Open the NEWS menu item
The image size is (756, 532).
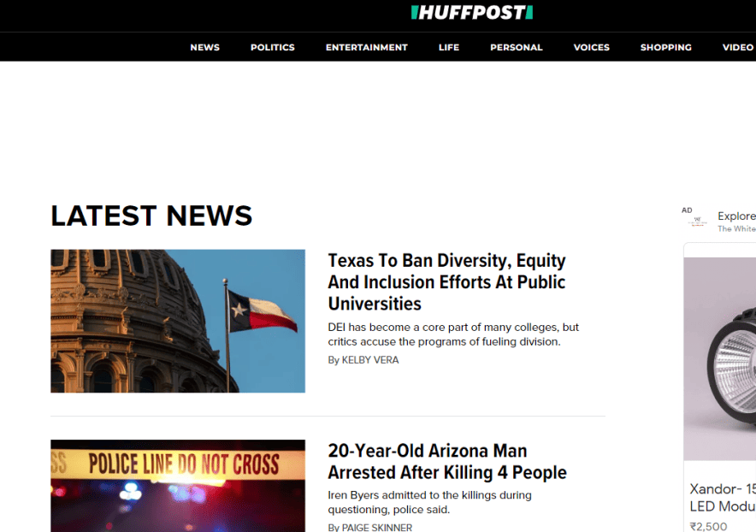click(x=204, y=47)
